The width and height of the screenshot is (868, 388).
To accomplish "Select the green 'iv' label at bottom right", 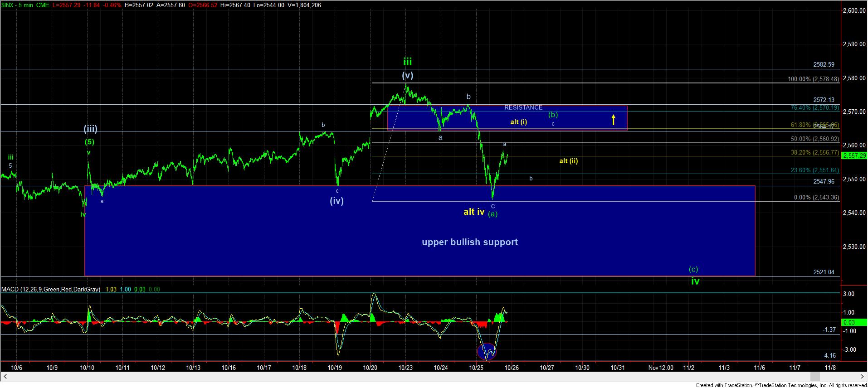I will 695,281.
